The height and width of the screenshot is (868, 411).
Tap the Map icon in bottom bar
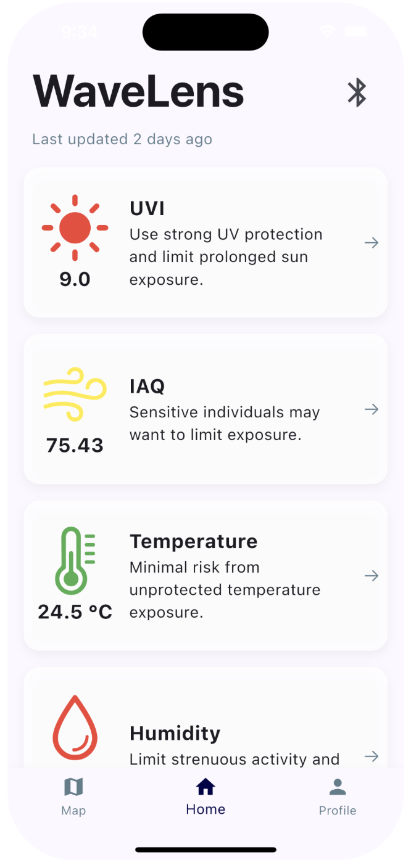[73, 787]
